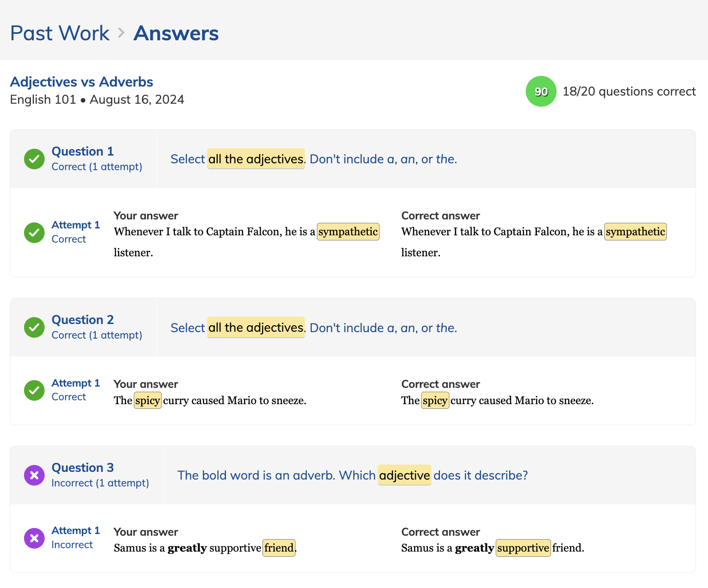Viewport: 708px width, 588px height.
Task: Open the Question 1 heading
Action: pos(83,151)
